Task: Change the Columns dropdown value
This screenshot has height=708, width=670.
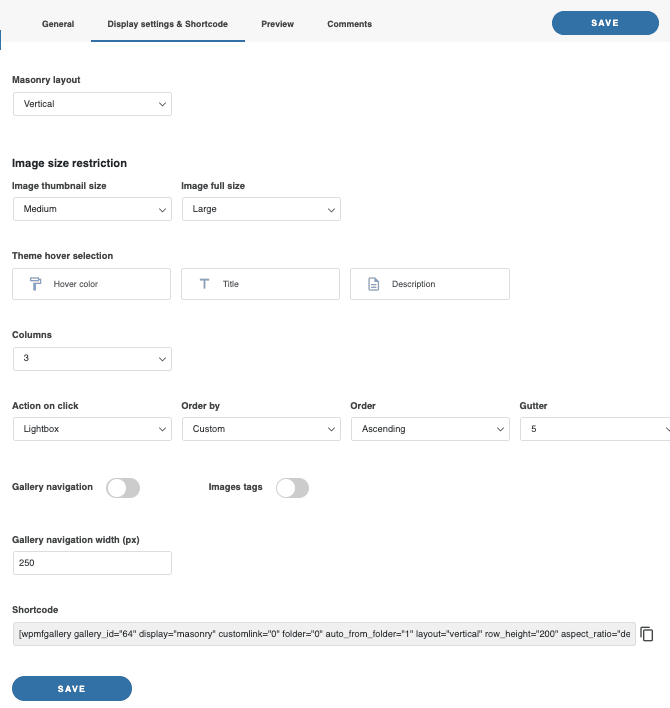Action: pos(92,358)
